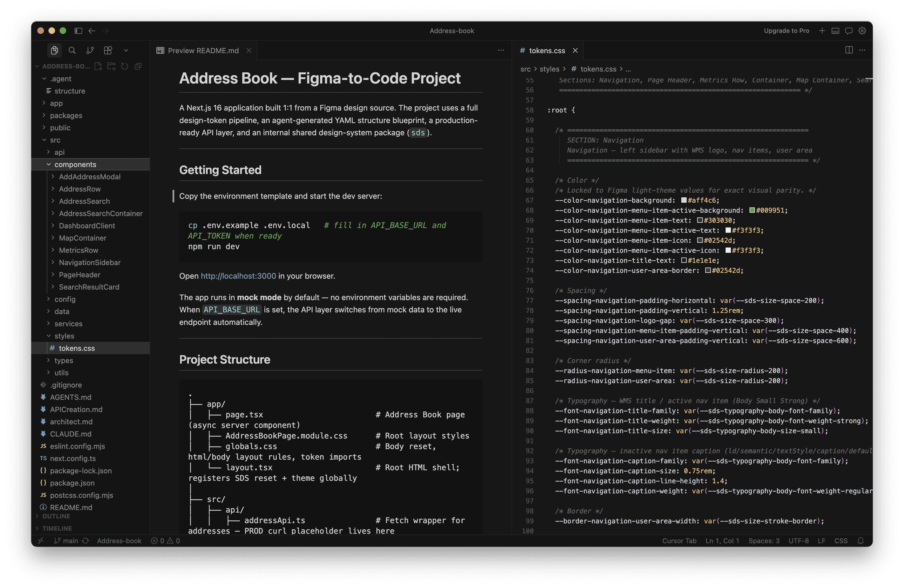Split the tokens.css editor right
Image resolution: width=904 pixels, height=588 pixels.
[x=849, y=50]
